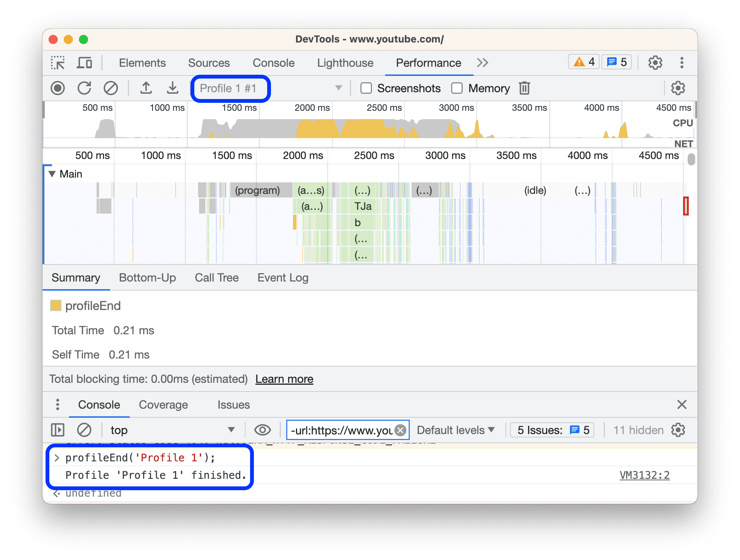Click the upload profile icon
Viewport: 740px width, 560px height.
tap(145, 88)
